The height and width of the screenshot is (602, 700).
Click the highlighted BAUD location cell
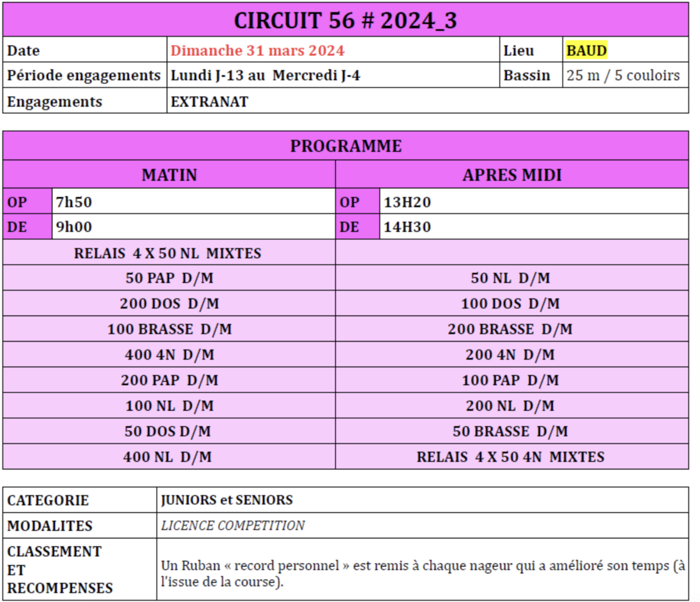(x=586, y=51)
